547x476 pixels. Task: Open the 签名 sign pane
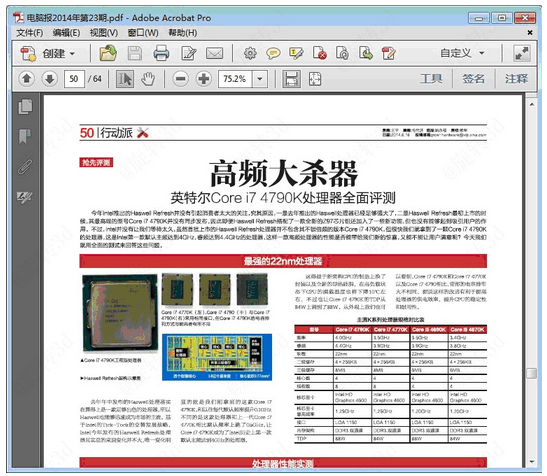[473, 79]
